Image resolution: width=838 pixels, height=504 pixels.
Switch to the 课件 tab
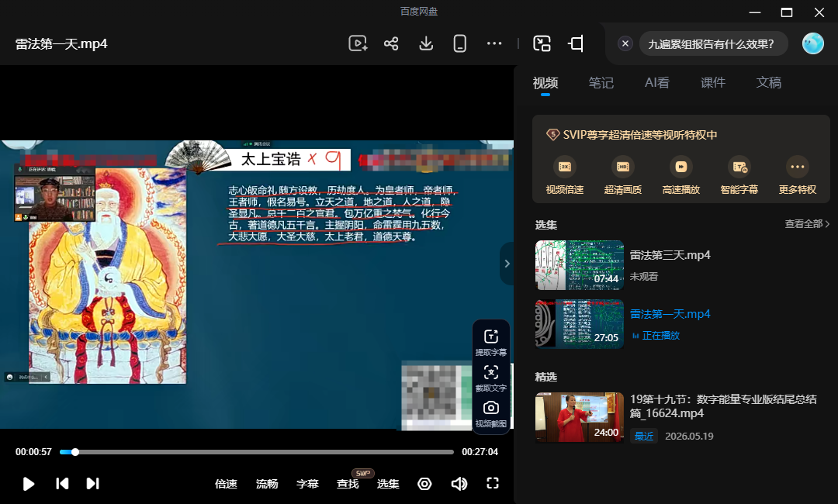tap(713, 83)
